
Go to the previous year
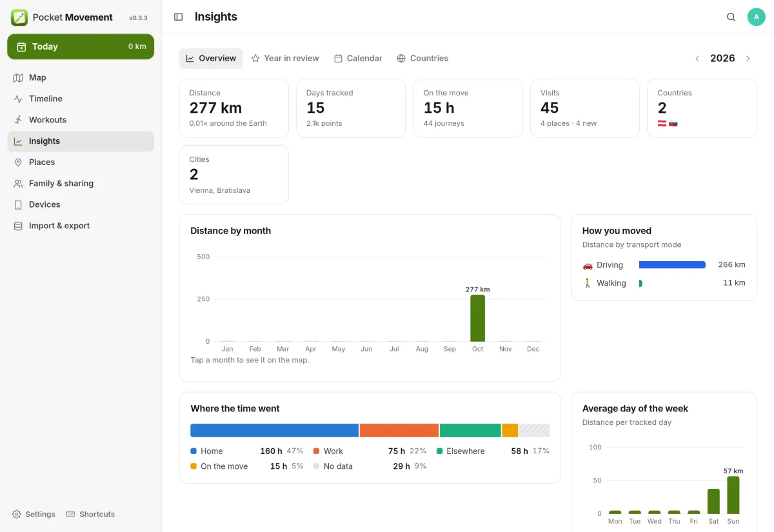click(x=697, y=59)
